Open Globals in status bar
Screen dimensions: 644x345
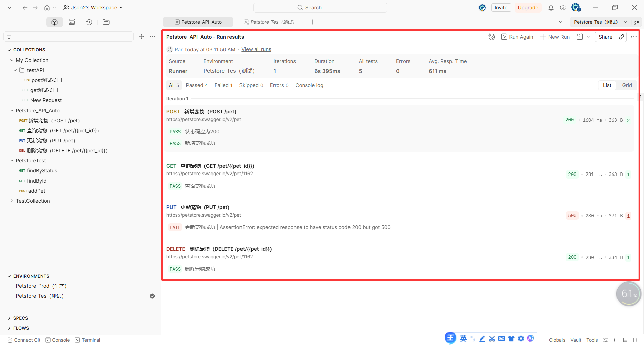click(x=557, y=340)
